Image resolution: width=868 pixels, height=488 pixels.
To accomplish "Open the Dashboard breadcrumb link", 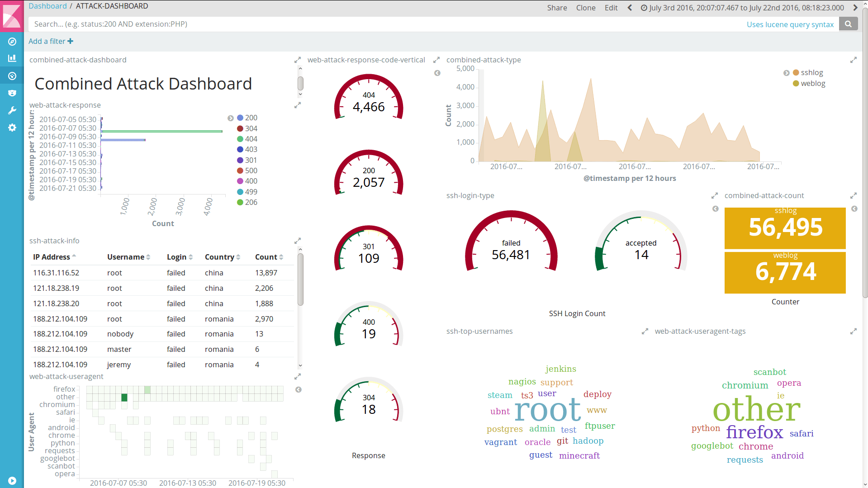I will point(47,6).
